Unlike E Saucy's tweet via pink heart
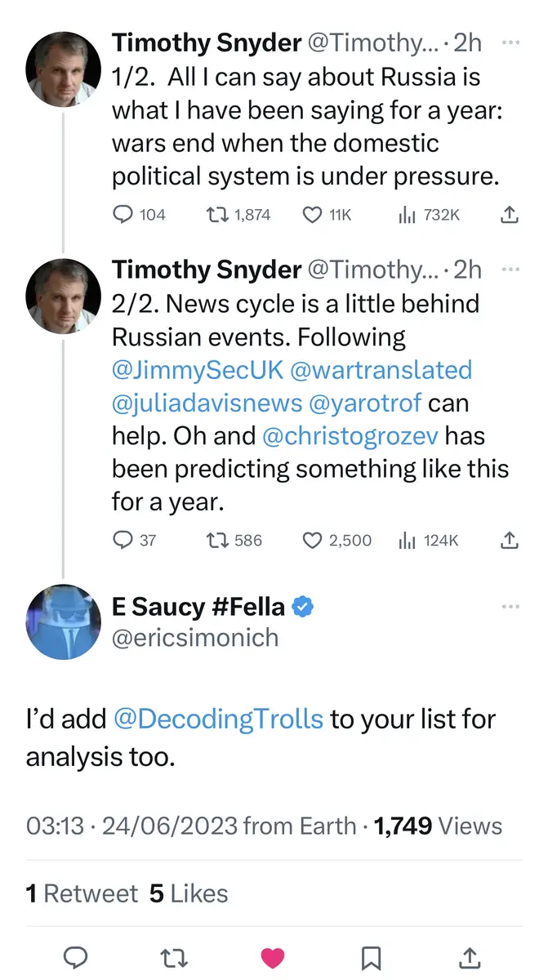The image size is (548, 980). [x=273, y=957]
